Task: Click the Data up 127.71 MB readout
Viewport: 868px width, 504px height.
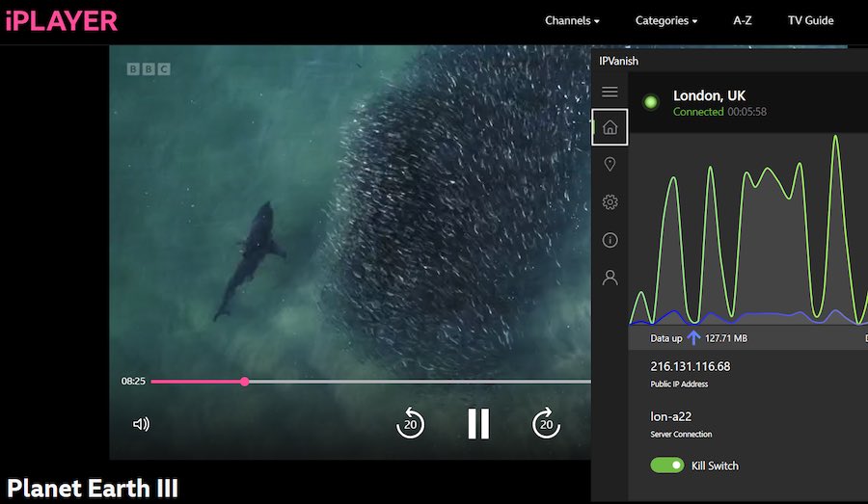Action: point(698,338)
